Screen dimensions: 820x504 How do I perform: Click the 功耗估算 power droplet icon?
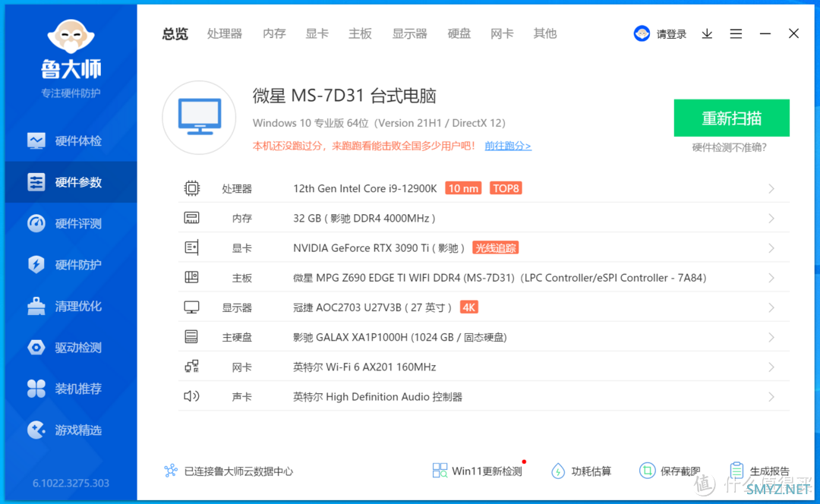pyautogui.click(x=558, y=471)
